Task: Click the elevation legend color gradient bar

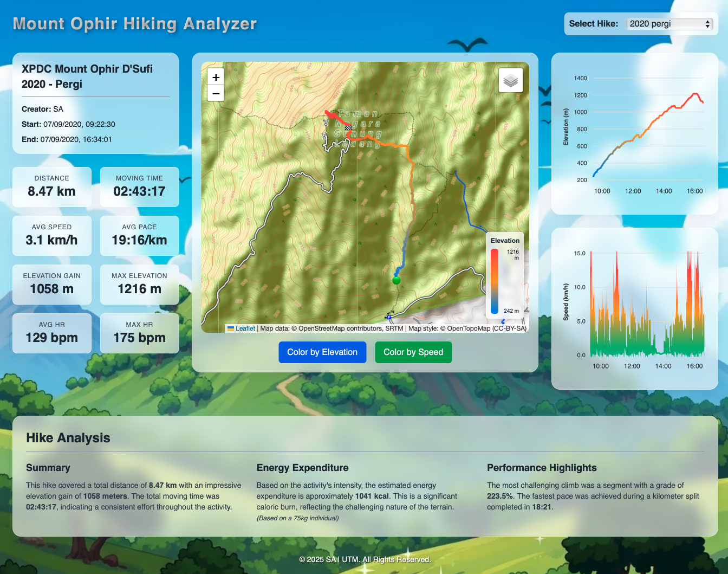Action: [x=495, y=281]
